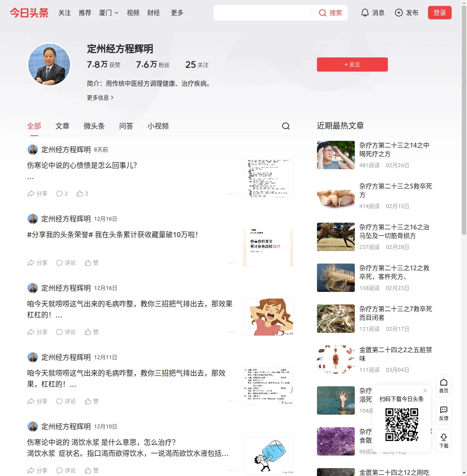Click the 下载 download icon
The height and width of the screenshot is (476, 467).
pyautogui.click(x=444, y=441)
